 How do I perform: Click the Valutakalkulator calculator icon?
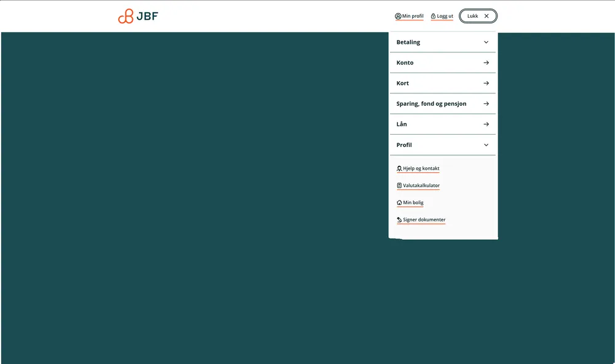coord(399,186)
